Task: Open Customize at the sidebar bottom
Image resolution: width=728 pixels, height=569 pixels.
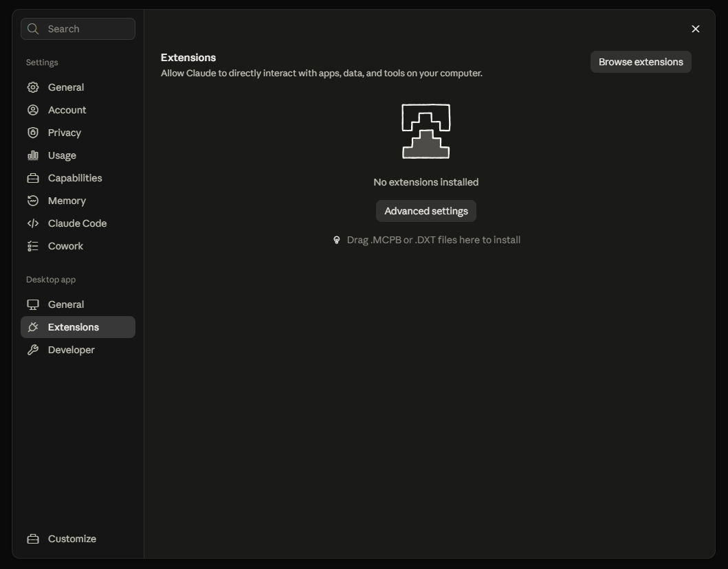Action: click(x=78, y=539)
